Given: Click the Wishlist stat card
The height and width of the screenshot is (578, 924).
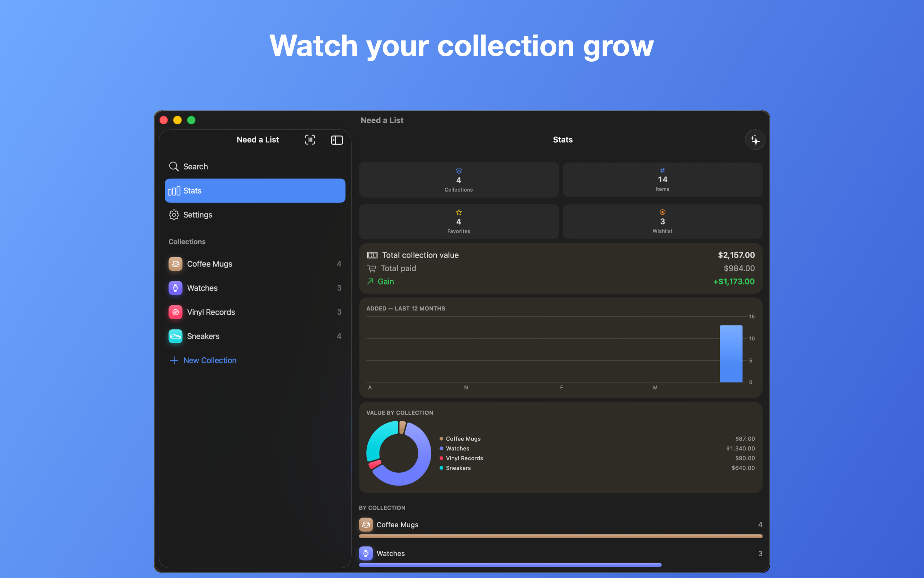Looking at the screenshot, I should 663,221.
